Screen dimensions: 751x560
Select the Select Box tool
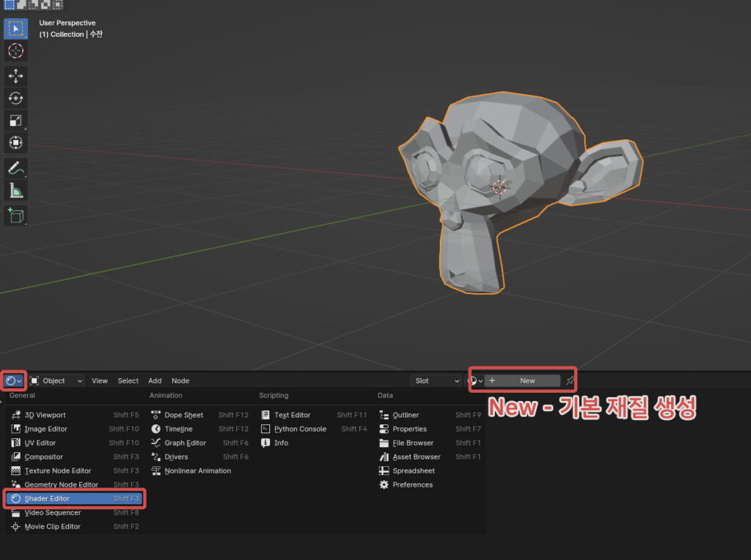point(15,29)
